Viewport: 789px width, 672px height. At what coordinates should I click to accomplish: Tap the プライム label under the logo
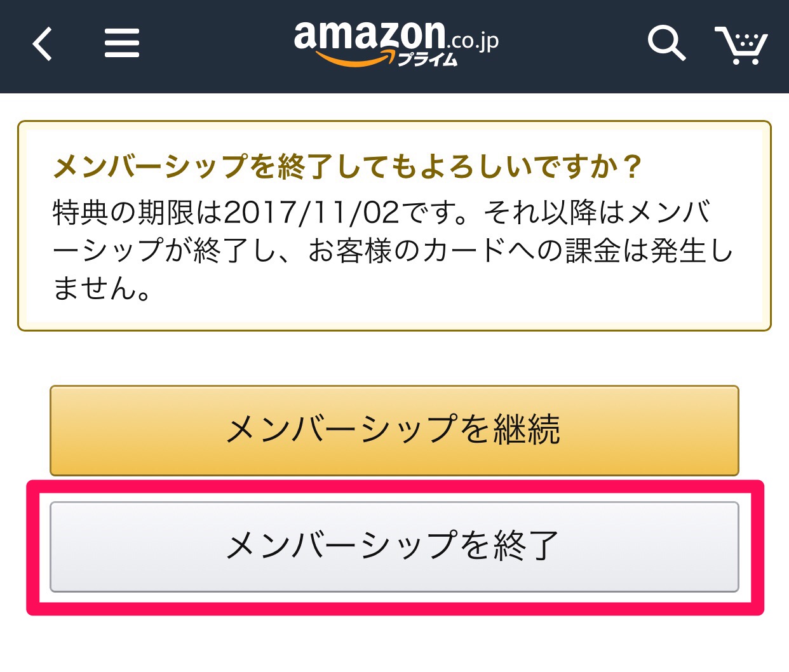[x=427, y=60]
